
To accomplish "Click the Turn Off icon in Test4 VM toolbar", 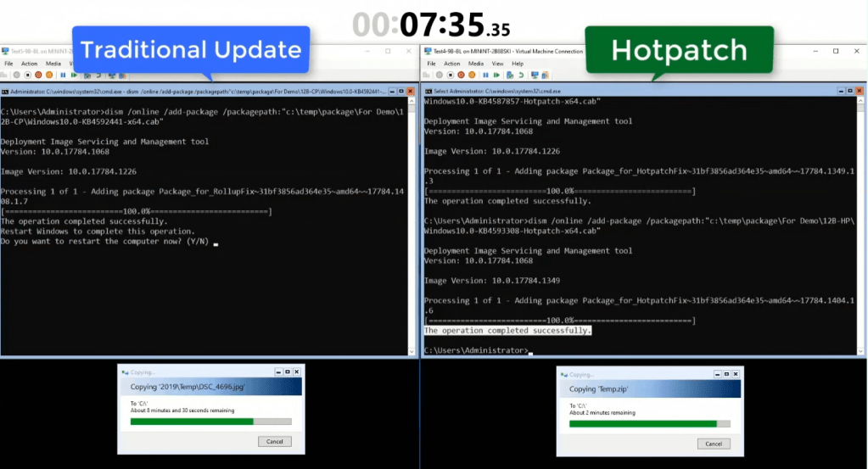I will pyautogui.click(x=451, y=75).
